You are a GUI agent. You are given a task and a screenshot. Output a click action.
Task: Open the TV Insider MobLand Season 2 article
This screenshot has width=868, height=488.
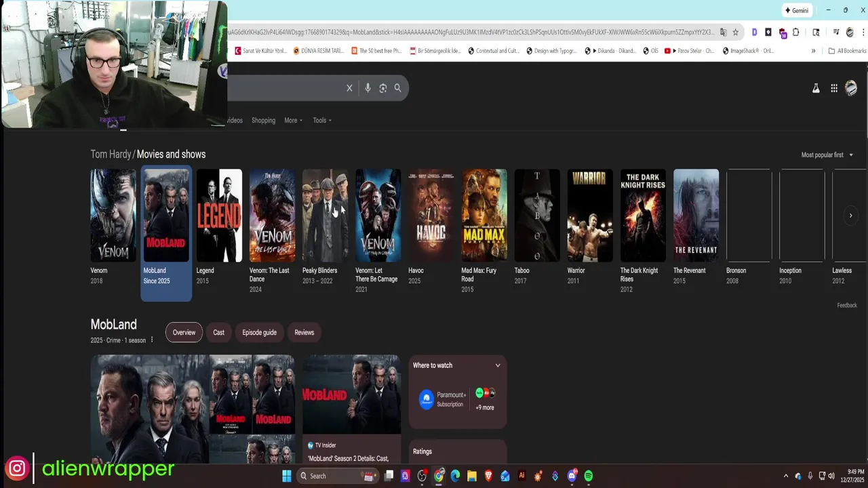tap(351, 409)
